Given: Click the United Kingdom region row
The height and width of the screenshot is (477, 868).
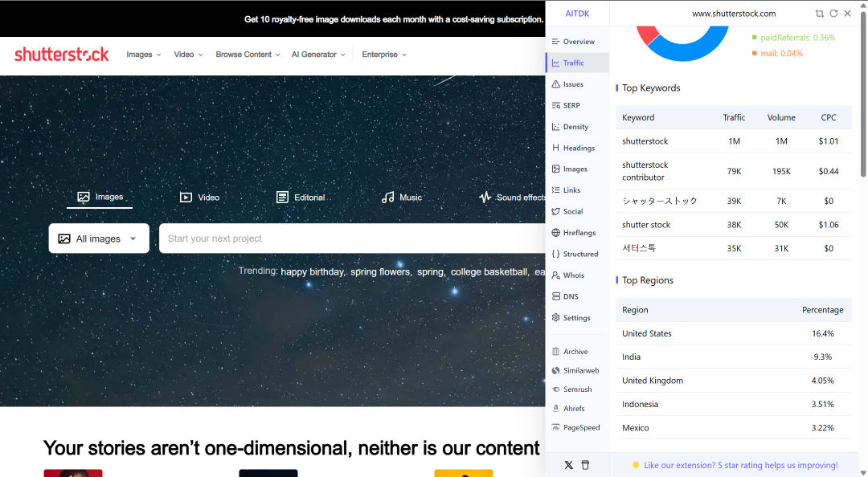Looking at the screenshot, I should click(734, 381).
